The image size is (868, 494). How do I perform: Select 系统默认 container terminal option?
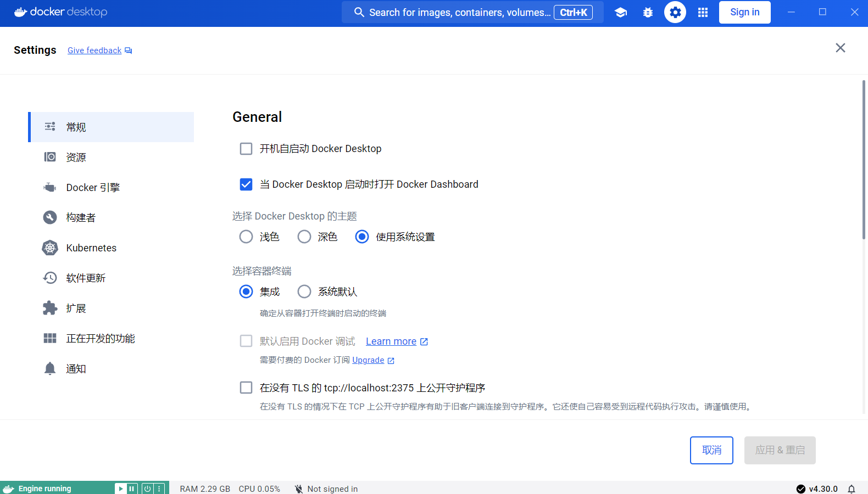[x=304, y=292]
